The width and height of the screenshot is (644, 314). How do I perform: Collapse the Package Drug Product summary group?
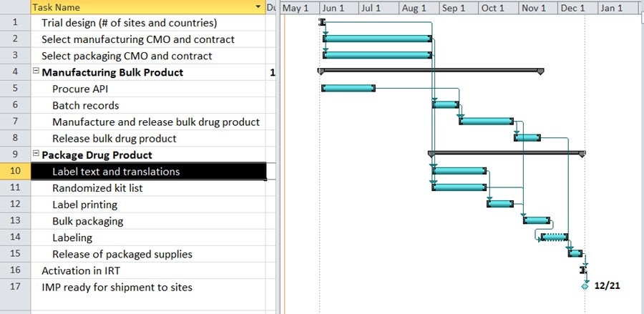[x=36, y=154]
